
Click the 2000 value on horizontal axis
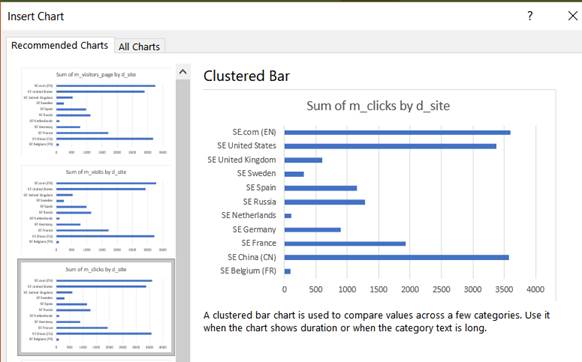point(410,289)
